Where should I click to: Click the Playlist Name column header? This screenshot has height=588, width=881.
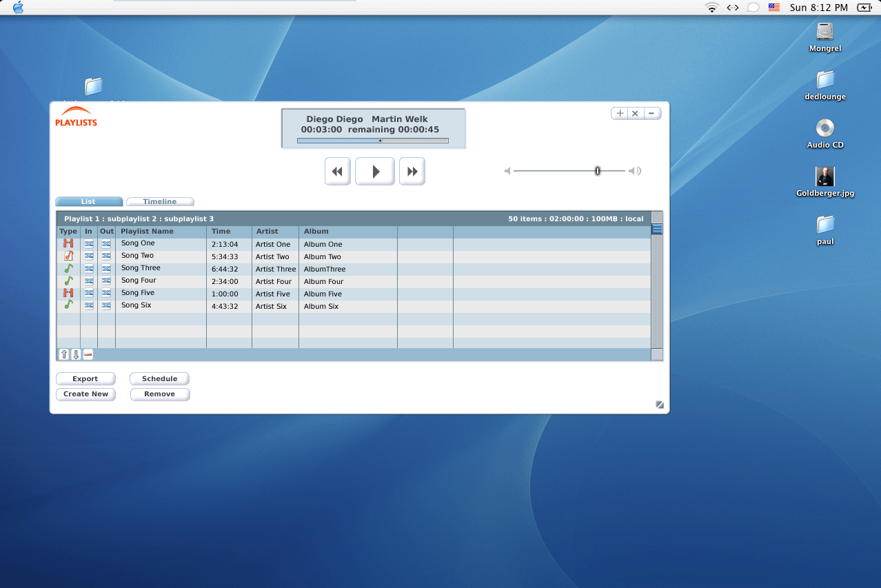coord(148,232)
